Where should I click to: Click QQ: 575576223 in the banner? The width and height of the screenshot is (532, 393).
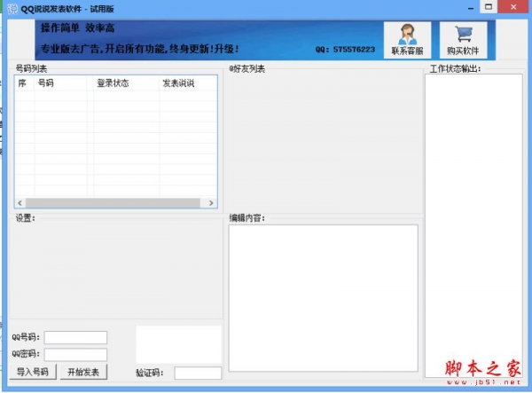[345, 50]
